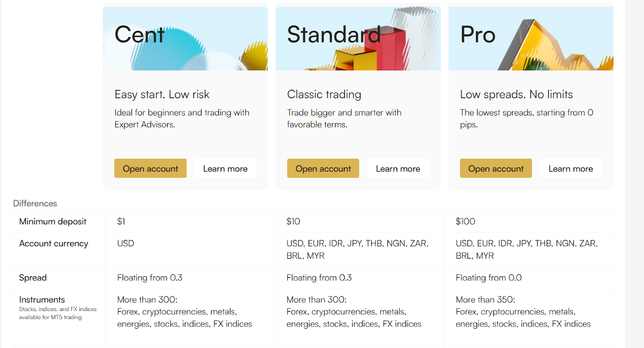The image size is (644, 348).
Task: Click the Cent 'USD' currency cell
Action: click(x=190, y=249)
